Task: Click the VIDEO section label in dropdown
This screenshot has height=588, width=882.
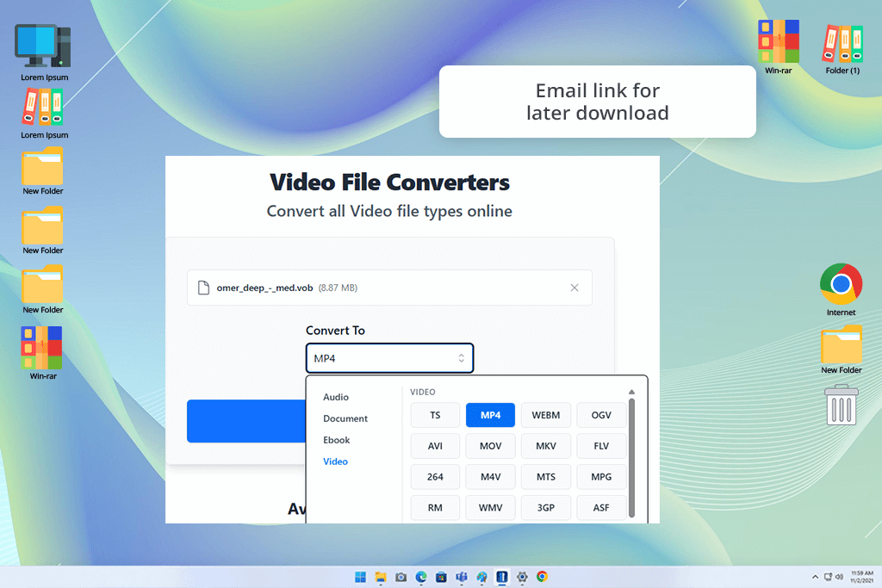Action: click(x=422, y=392)
